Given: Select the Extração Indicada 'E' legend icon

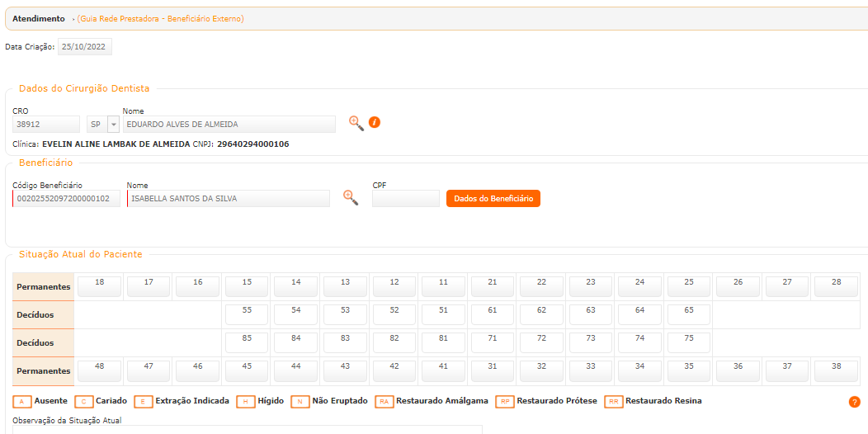Looking at the screenshot, I should tap(144, 402).
